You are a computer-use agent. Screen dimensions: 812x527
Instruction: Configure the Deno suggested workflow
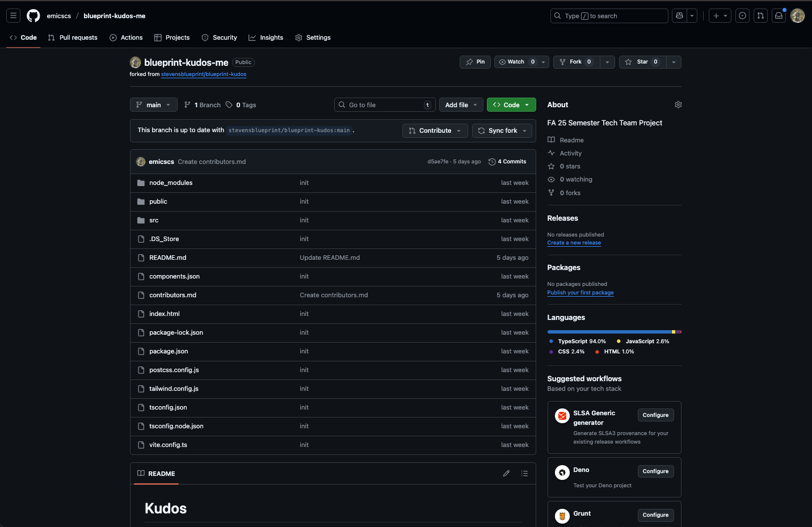(x=655, y=471)
